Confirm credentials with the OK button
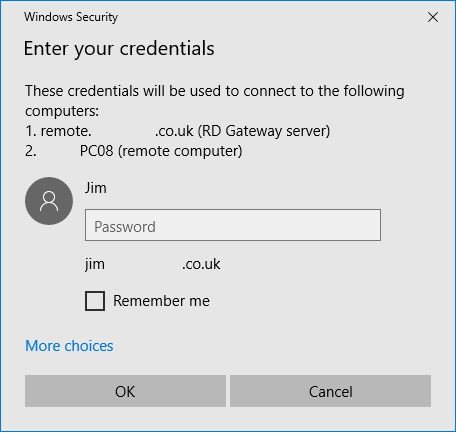This screenshot has width=456, height=433. [x=125, y=391]
